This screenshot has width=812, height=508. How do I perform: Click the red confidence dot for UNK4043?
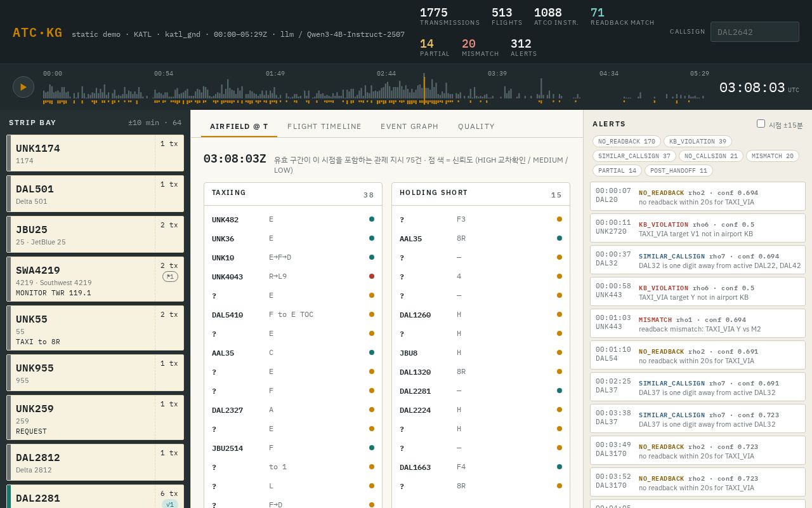click(x=372, y=276)
